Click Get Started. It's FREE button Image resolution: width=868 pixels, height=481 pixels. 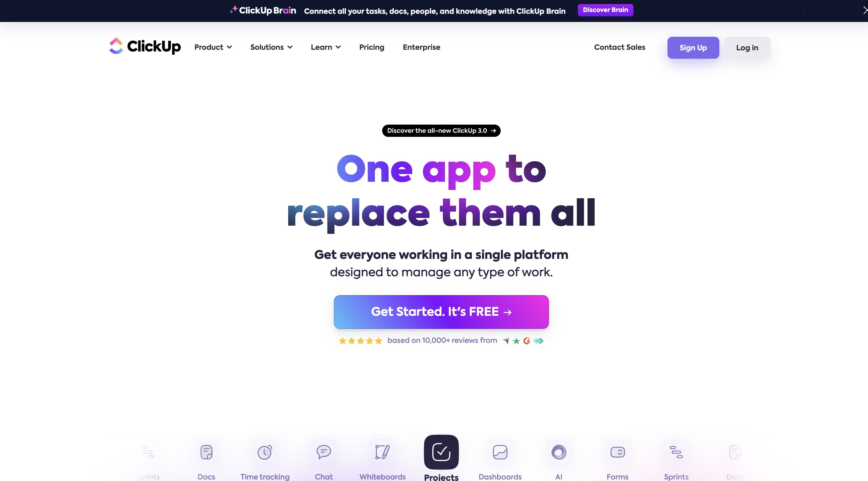coord(441,312)
